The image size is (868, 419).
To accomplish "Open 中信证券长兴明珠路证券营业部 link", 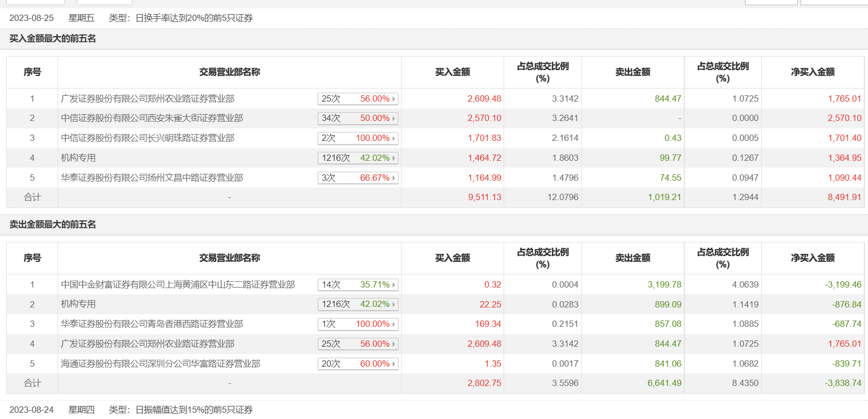I will 148,138.
